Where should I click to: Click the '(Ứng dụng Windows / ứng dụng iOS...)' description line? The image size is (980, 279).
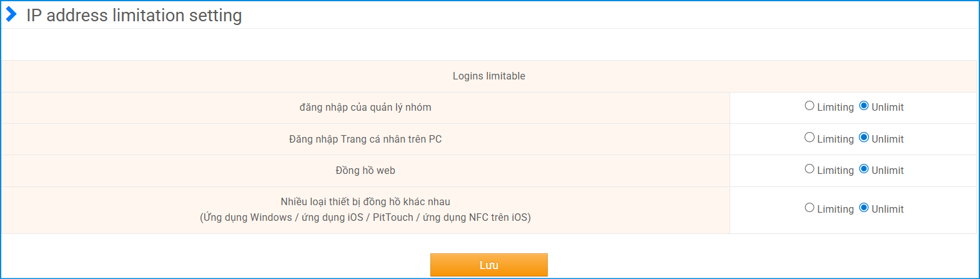(365, 218)
